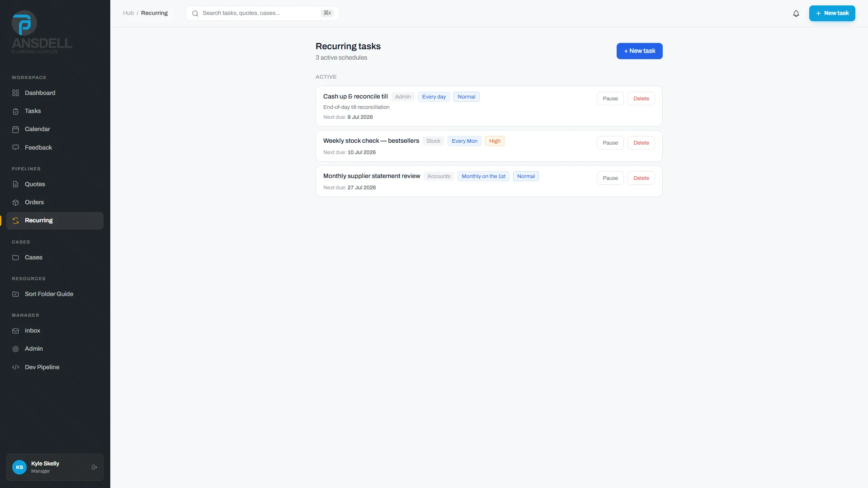Image resolution: width=868 pixels, height=488 pixels.
Task: Click the Calendar icon in sidebar
Action: [15, 129]
